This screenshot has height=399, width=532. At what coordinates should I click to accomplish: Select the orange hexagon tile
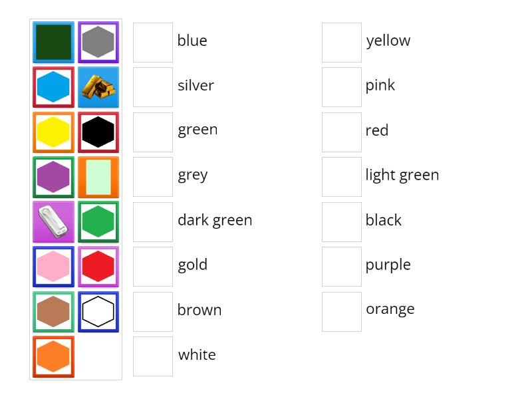click(53, 356)
